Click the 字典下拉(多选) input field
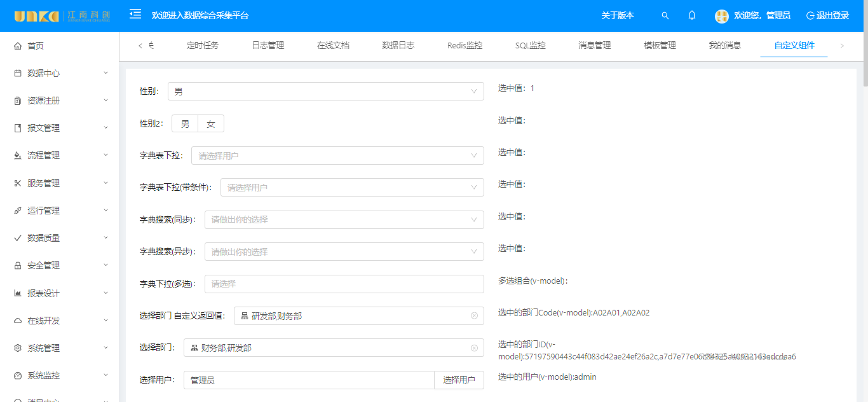Viewport: 868px width, 402px height. pyautogui.click(x=344, y=284)
